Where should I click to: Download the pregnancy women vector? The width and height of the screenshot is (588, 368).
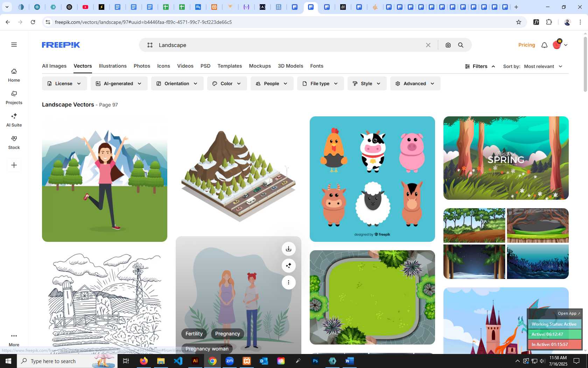click(288, 249)
